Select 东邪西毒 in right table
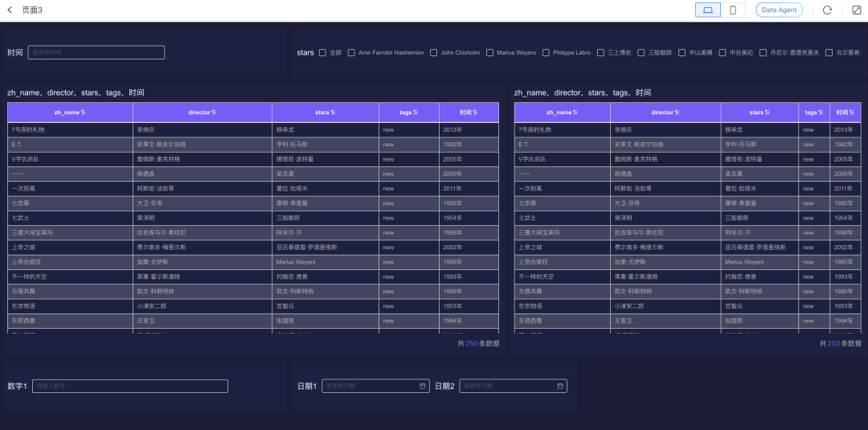Screen dimensions: 868x430 tap(530, 321)
